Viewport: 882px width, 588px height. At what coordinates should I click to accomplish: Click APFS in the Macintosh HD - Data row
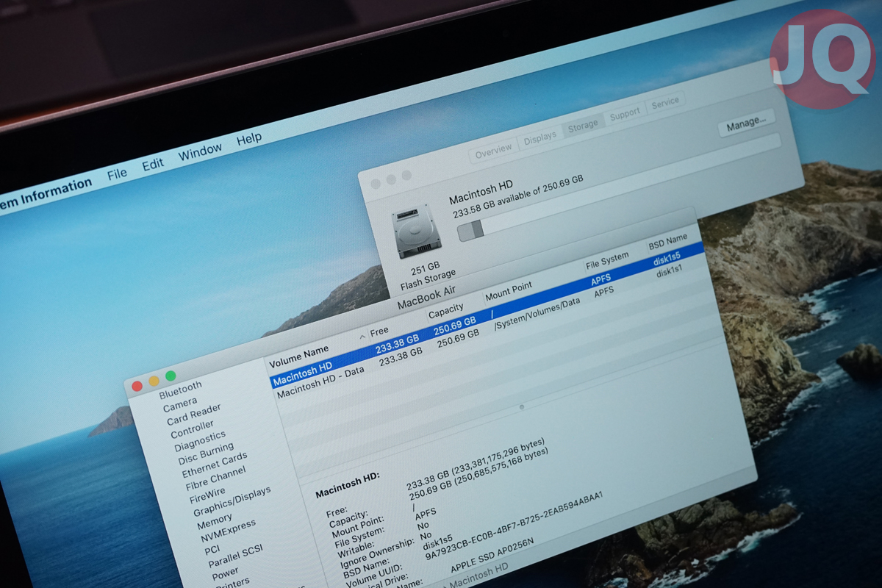pos(604,292)
